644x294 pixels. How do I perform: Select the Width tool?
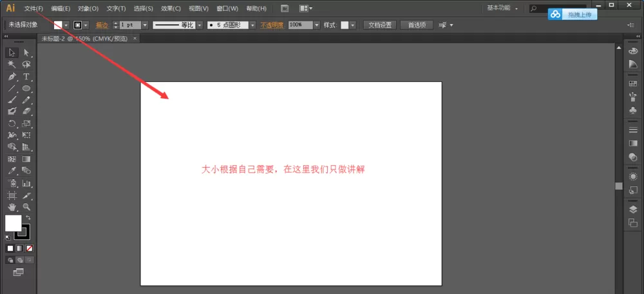(x=12, y=135)
